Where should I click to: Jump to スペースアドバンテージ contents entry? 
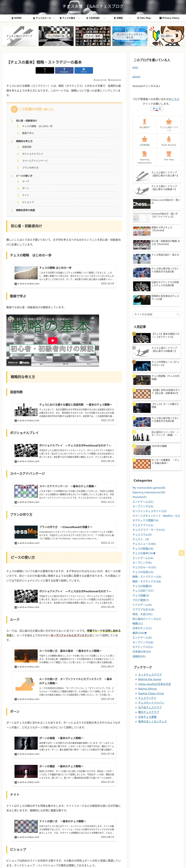tap(35, 161)
